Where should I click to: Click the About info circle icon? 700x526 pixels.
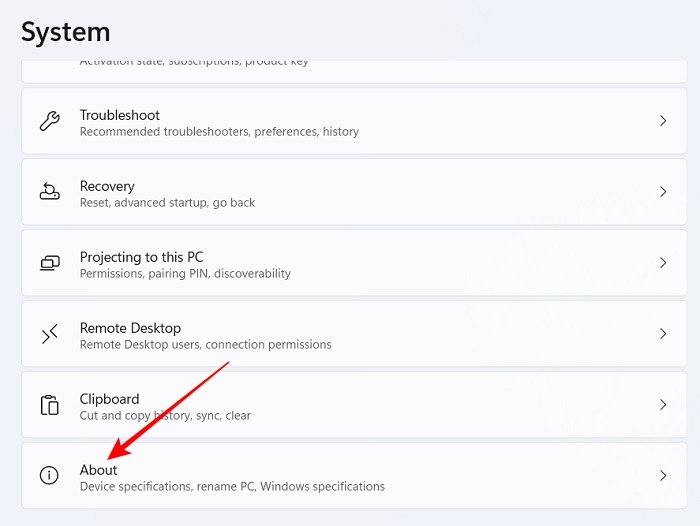49,476
